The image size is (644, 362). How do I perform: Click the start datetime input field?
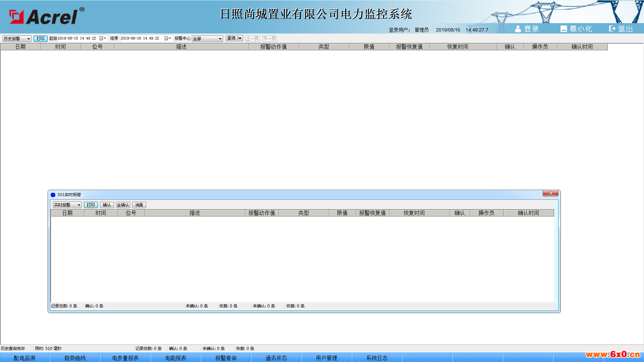(x=78, y=39)
